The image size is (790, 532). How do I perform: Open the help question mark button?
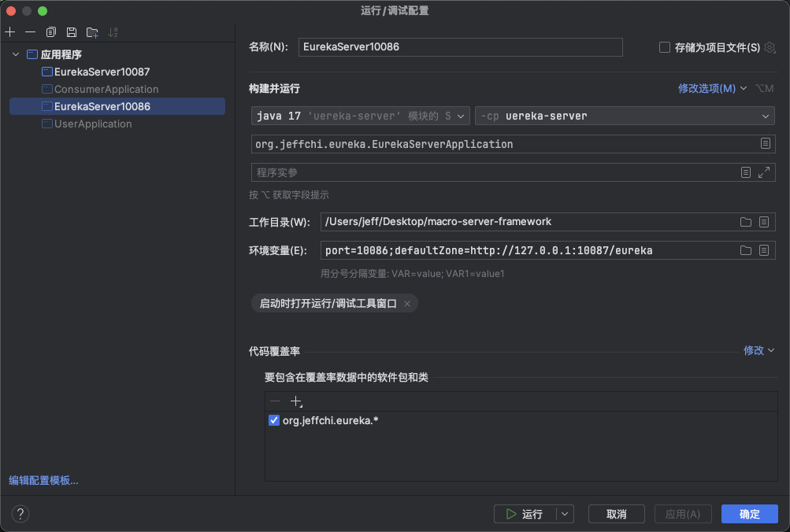20,514
